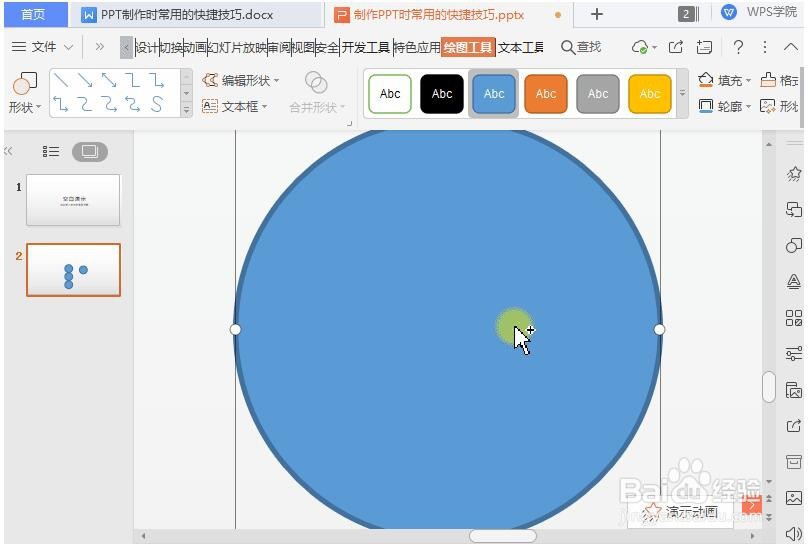Click the Find 查找 search button
Screen dimensions: 808x544
point(581,47)
